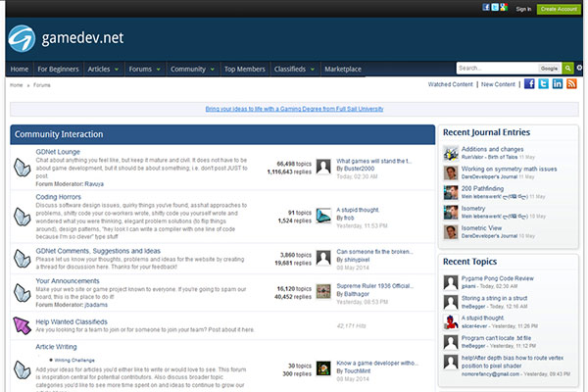Open the Your Announcements forum link

68,281
